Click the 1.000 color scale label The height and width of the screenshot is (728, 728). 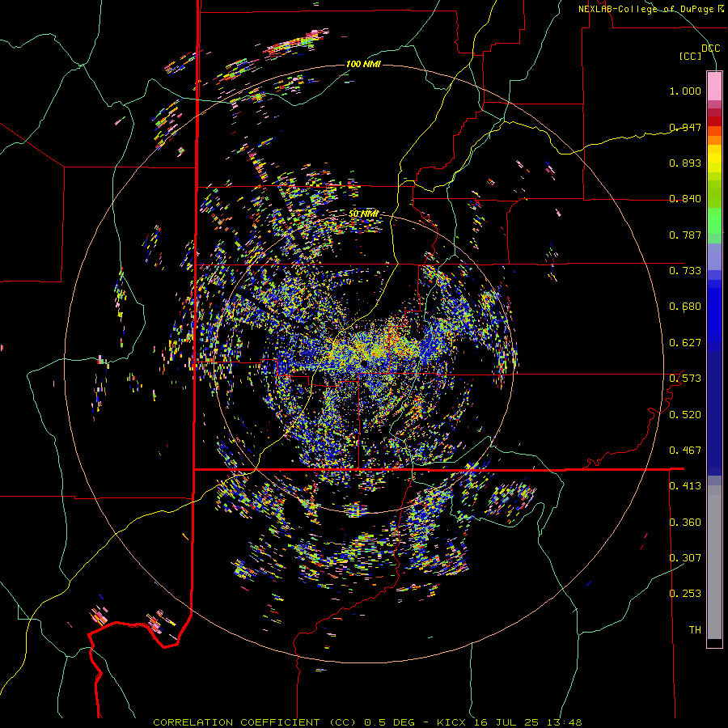(x=685, y=91)
